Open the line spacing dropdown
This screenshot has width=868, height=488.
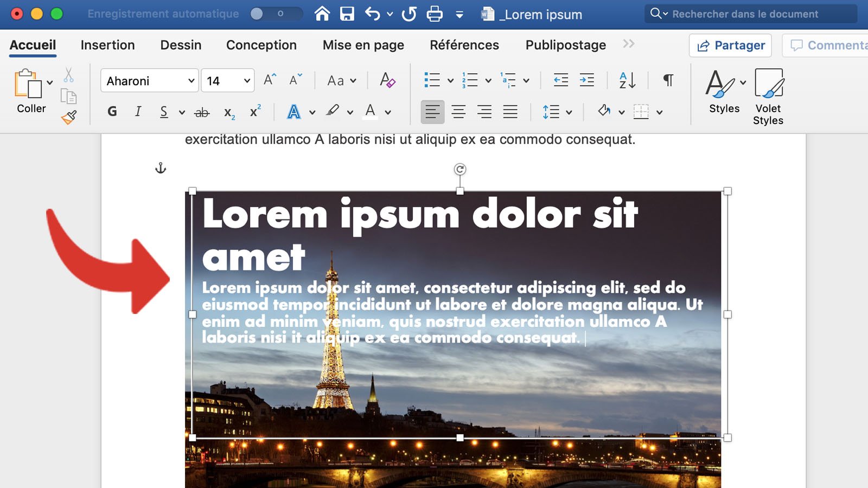pos(555,112)
